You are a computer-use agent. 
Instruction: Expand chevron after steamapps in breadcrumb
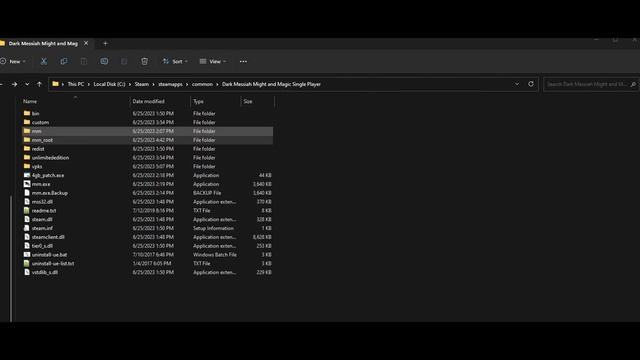tap(187, 84)
